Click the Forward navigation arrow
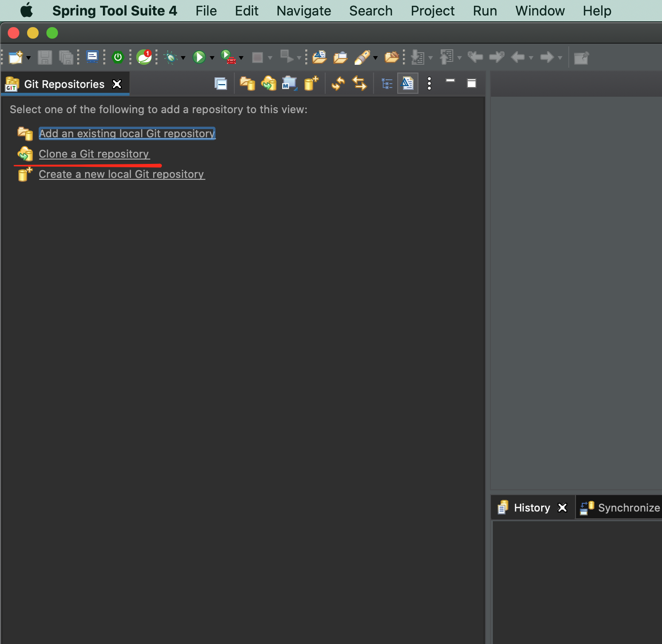662x644 pixels. (x=547, y=58)
